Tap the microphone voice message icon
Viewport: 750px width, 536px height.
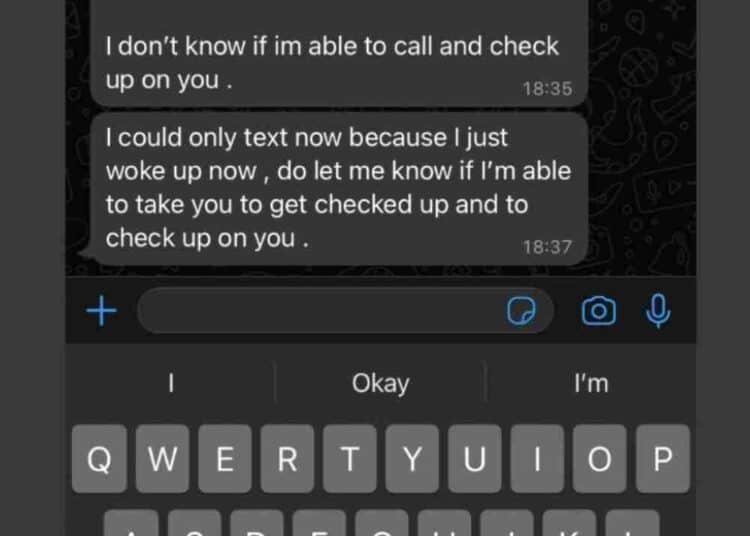(658, 311)
